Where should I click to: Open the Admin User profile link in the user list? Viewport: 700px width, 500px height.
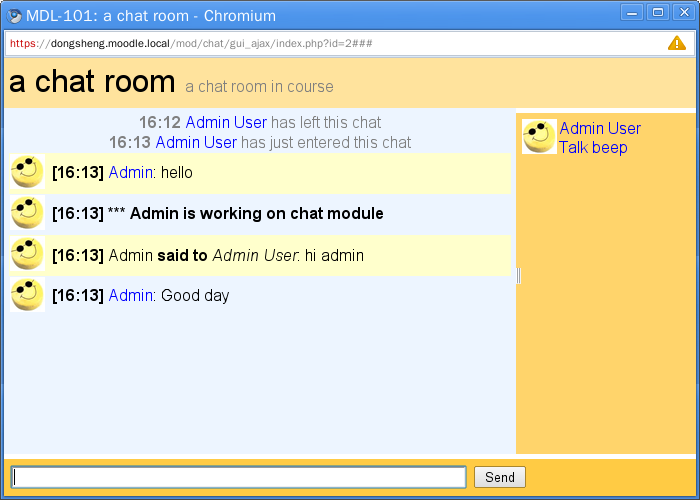coord(600,129)
